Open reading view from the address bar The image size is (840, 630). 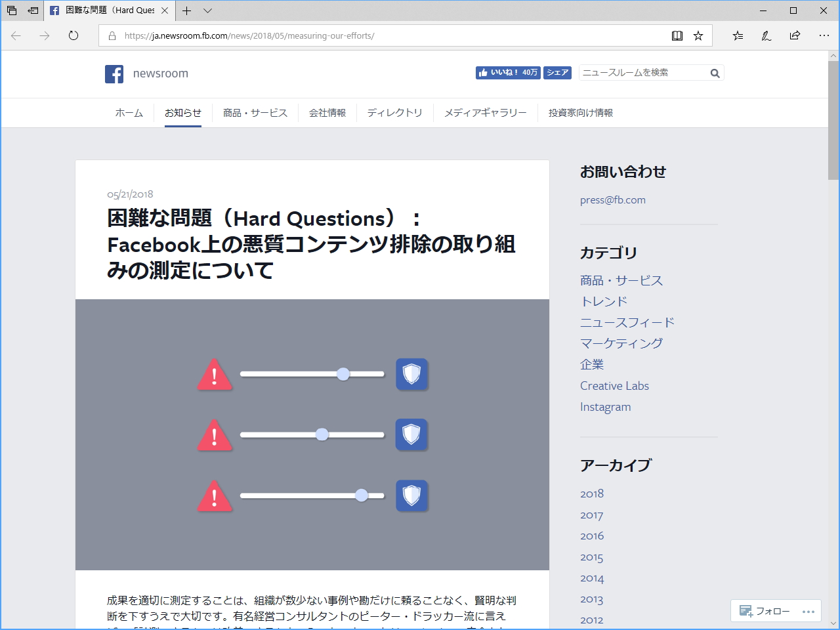677,35
